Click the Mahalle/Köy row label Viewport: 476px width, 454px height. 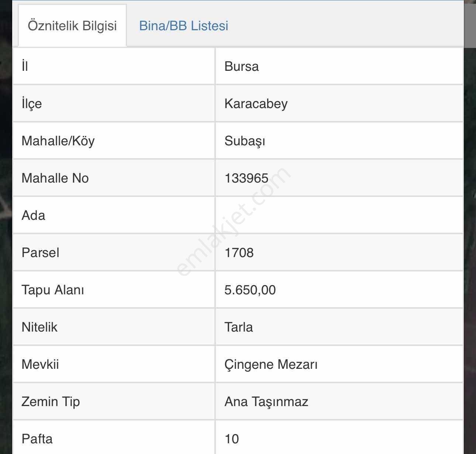tap(58, 141)
